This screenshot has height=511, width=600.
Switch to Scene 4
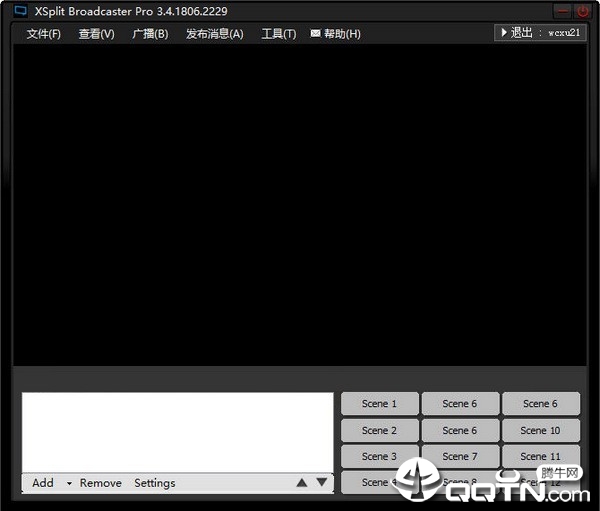pyautogui.click(x=380, y=482)
